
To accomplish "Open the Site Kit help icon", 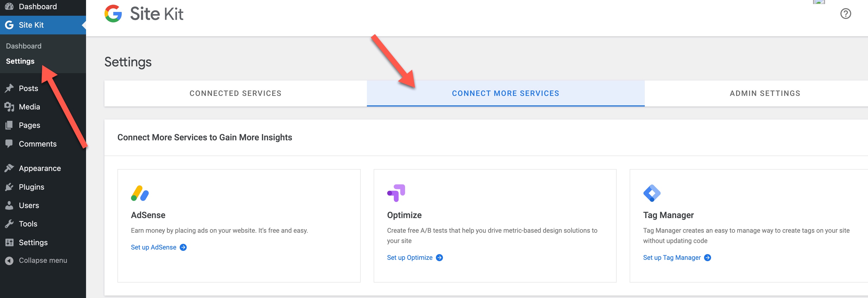I will pos(846,14).
